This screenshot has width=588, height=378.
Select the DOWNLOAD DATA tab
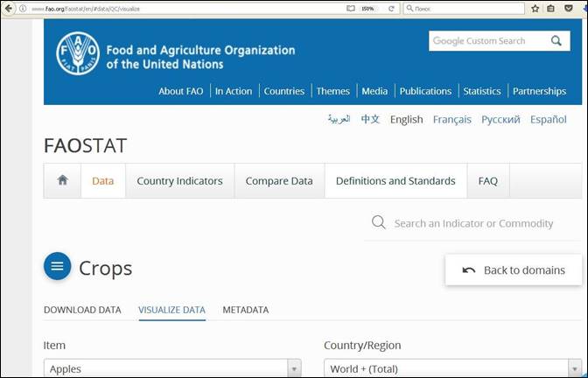[x=82, y=310]
